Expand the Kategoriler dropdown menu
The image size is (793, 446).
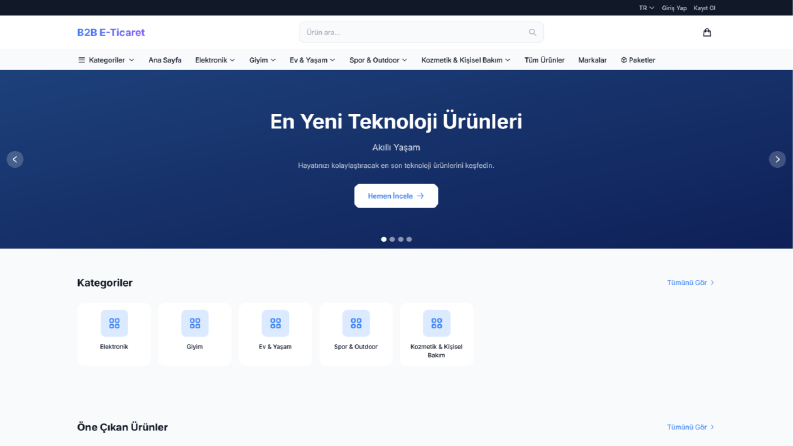point(106,60)
